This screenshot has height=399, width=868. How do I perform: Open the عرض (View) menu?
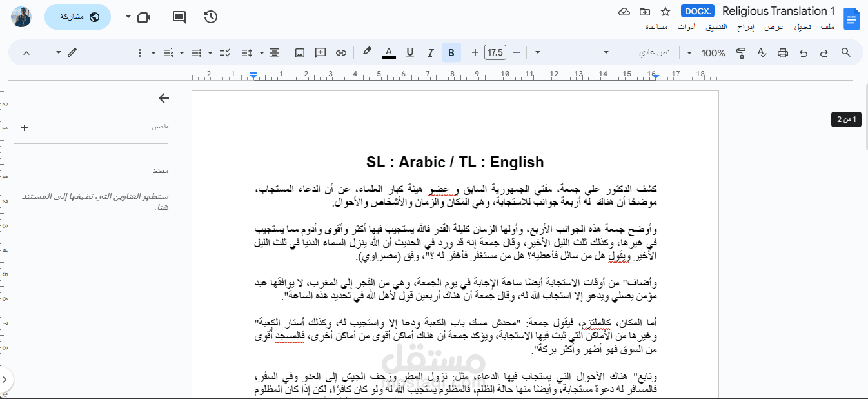point(774,27)
